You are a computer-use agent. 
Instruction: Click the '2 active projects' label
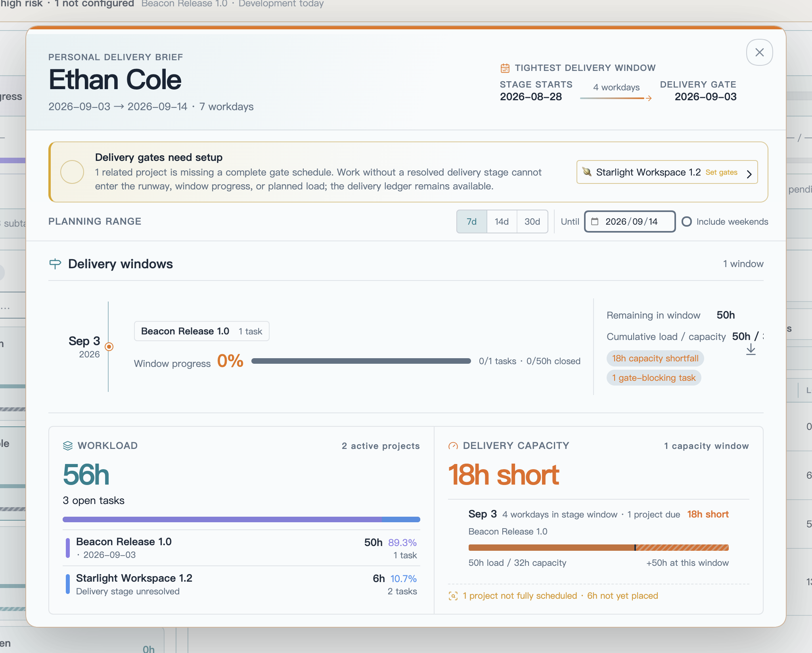pos(381,446)
